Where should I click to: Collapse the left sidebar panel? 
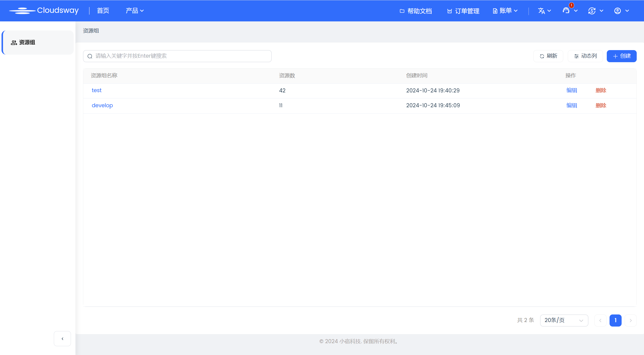click(x=62, y=339)
